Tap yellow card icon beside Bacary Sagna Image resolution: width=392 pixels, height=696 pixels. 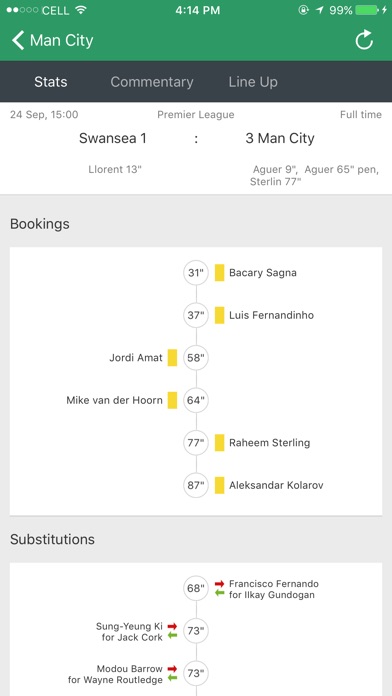click(219, 273)
